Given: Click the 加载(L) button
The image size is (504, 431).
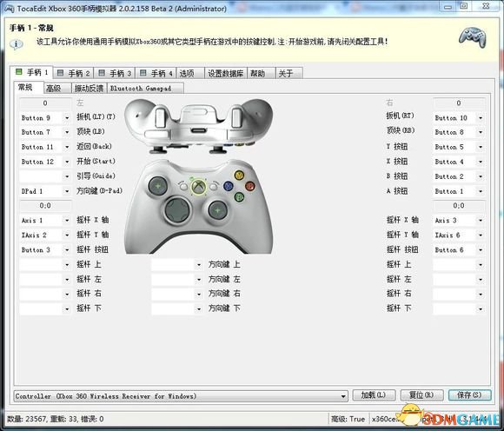Looking at the screenshot, I should point(374,395).
